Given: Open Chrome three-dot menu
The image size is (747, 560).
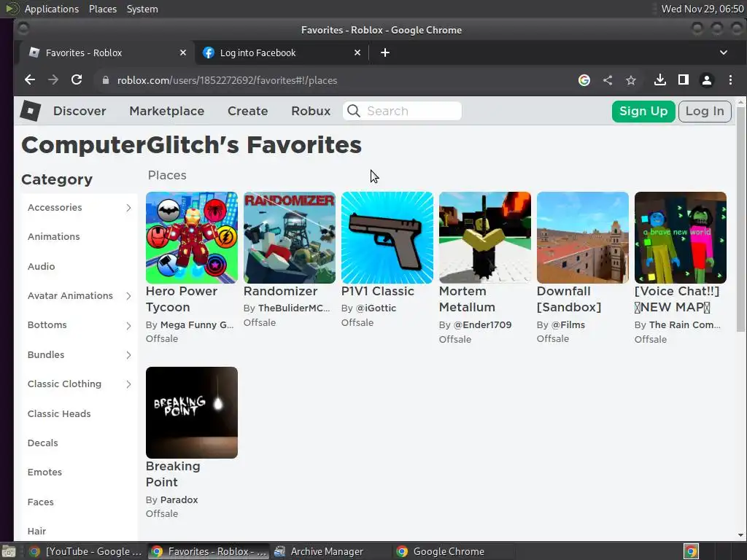Looking at the screenshot, I should pyautogui.click(x=730, y=80).
